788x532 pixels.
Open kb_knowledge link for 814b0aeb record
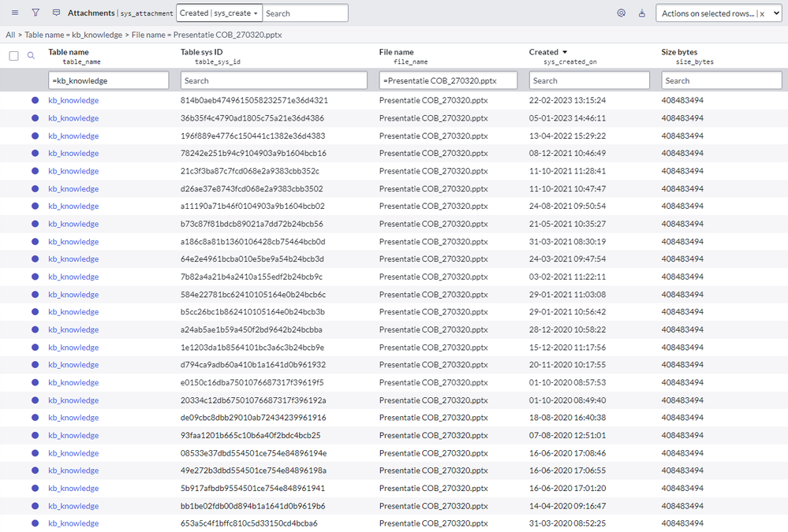(73, 100)
